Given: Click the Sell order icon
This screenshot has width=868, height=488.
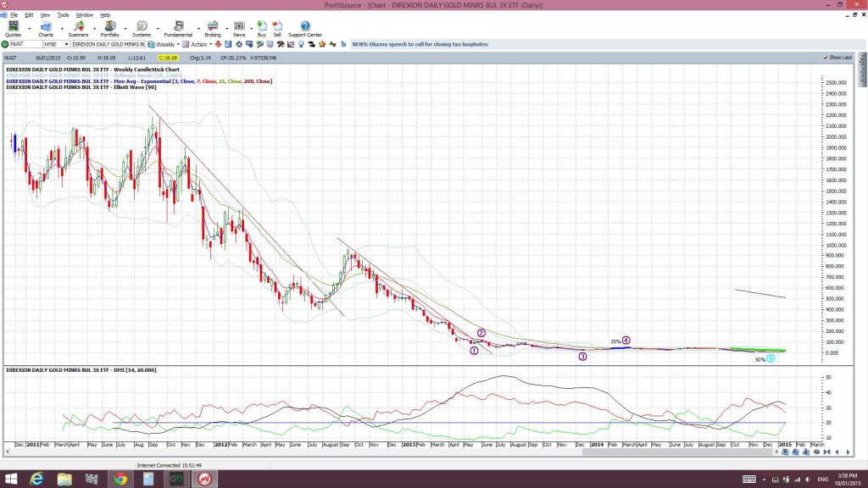Looking at the screenshot, I should point(277,29).
